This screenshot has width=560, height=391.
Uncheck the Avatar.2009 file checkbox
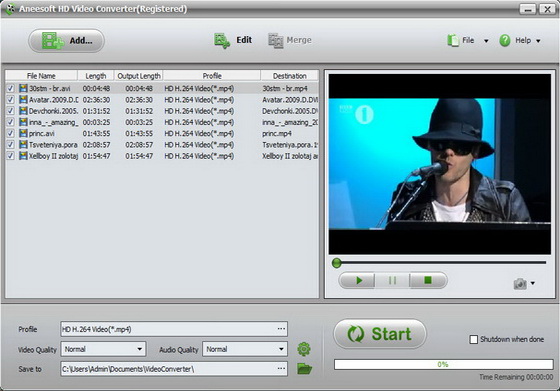tap(11, 100)
